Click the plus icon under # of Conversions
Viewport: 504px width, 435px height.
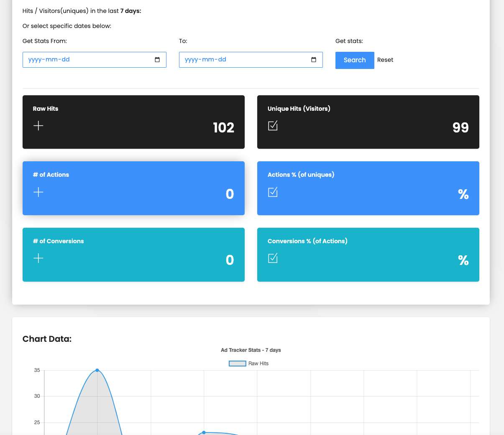point(38,258)
